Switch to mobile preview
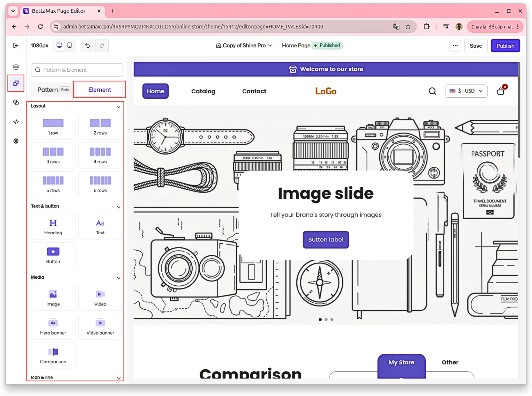Screen dimensions: 532x396 (70, 46)
